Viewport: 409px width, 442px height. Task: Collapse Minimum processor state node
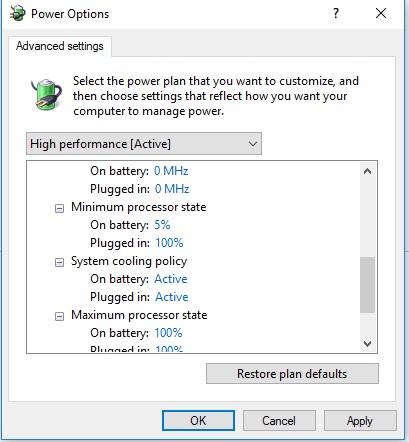tap(59, 209)
